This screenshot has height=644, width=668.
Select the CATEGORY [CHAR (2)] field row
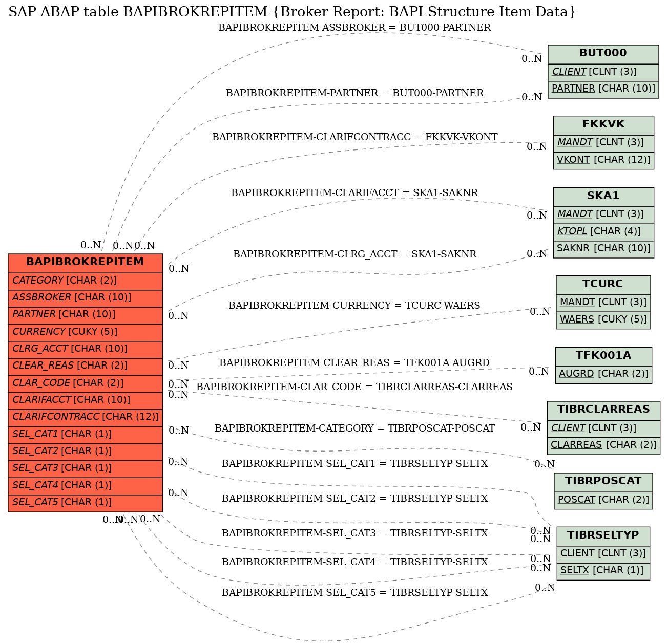click(86, 281)
